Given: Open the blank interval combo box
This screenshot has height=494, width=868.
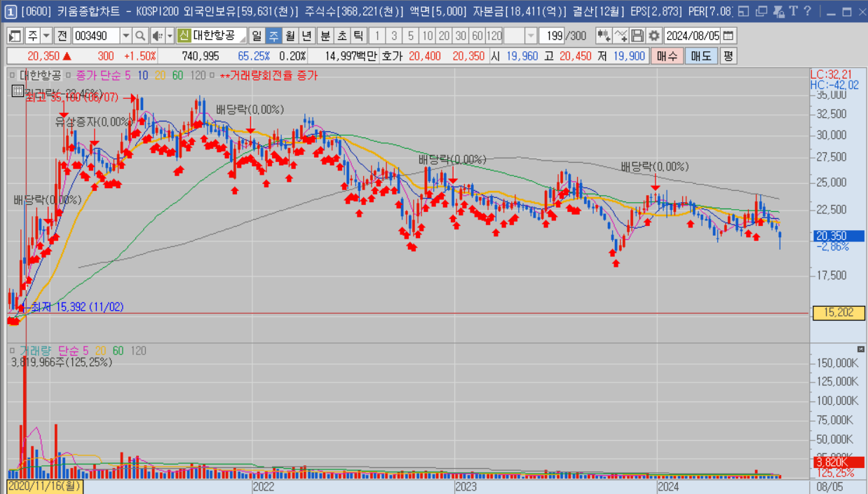Looking at the screenshot, I should click(x=521, y=36).
